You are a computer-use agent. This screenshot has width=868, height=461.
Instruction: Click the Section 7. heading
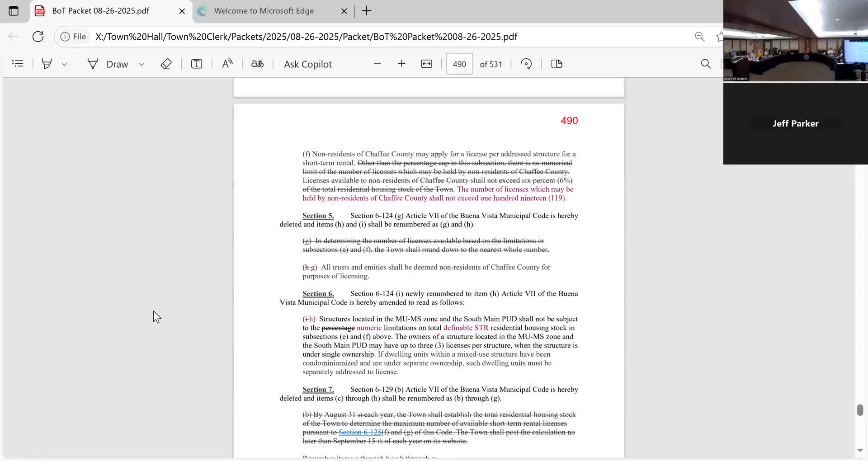(318, 390)
